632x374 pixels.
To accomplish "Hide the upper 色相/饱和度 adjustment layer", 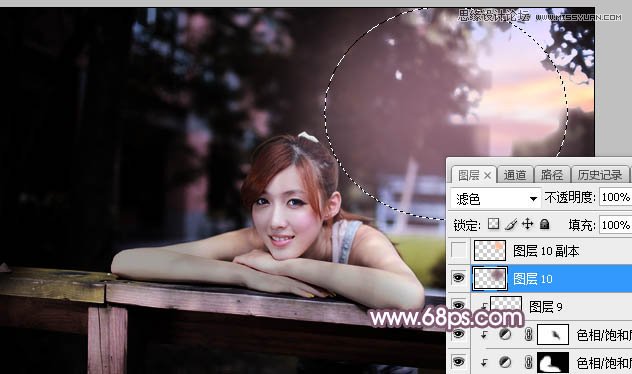I will click(458, 334).
